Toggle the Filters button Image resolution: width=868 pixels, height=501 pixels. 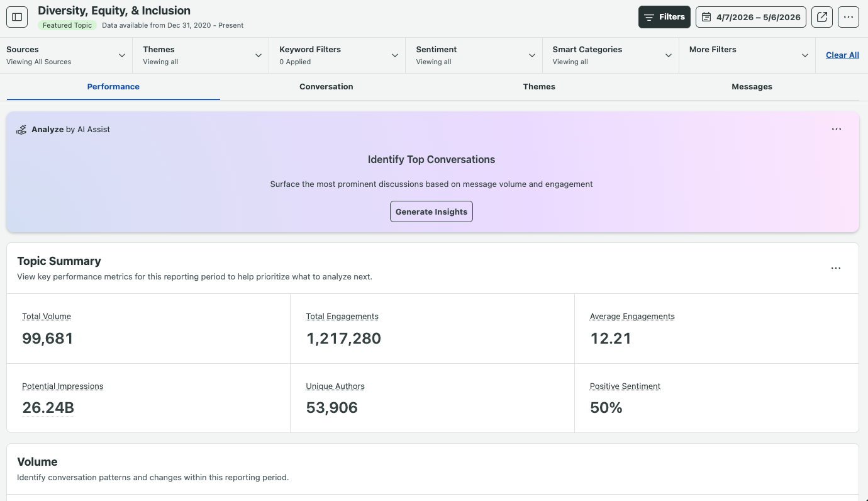pyautogui.click(x=664, y=17)
